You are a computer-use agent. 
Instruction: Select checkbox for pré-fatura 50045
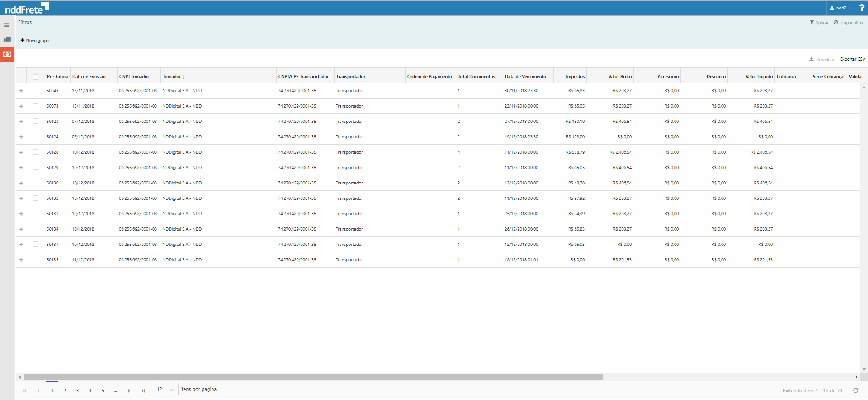pos(36,91)
